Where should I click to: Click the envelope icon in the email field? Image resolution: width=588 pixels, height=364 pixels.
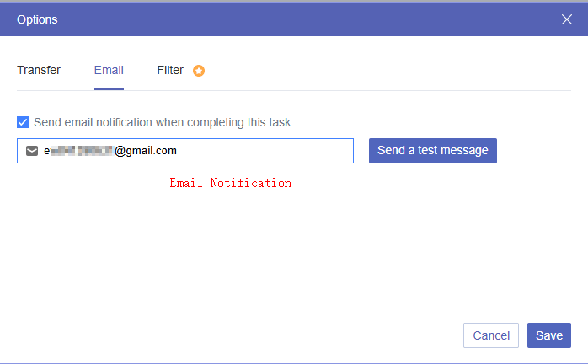[x=32, y=151]
